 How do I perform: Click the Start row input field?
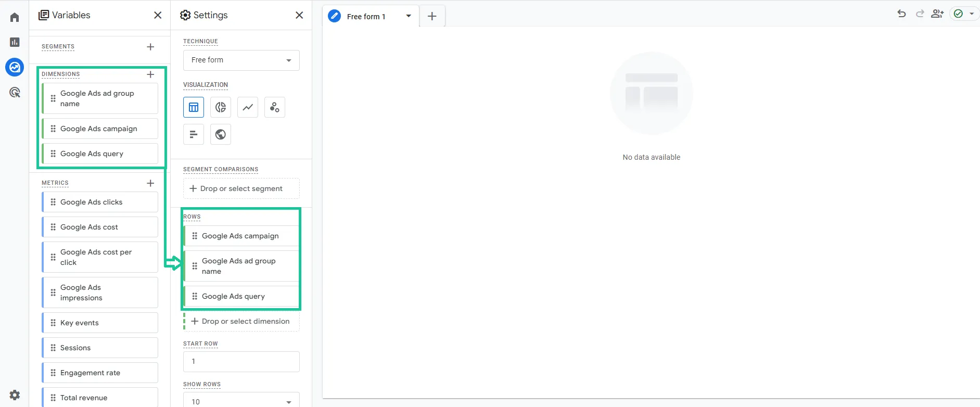(241, 362)
